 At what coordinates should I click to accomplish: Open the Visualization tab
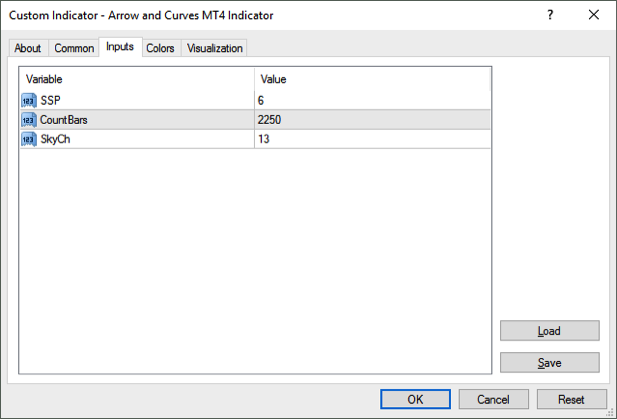coord(214,48)
